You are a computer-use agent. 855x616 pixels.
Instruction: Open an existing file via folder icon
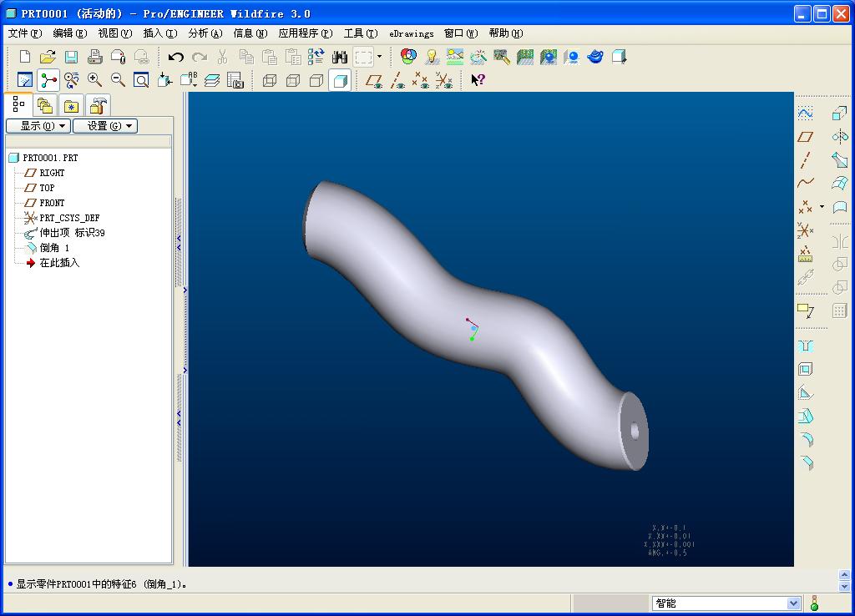48,57
